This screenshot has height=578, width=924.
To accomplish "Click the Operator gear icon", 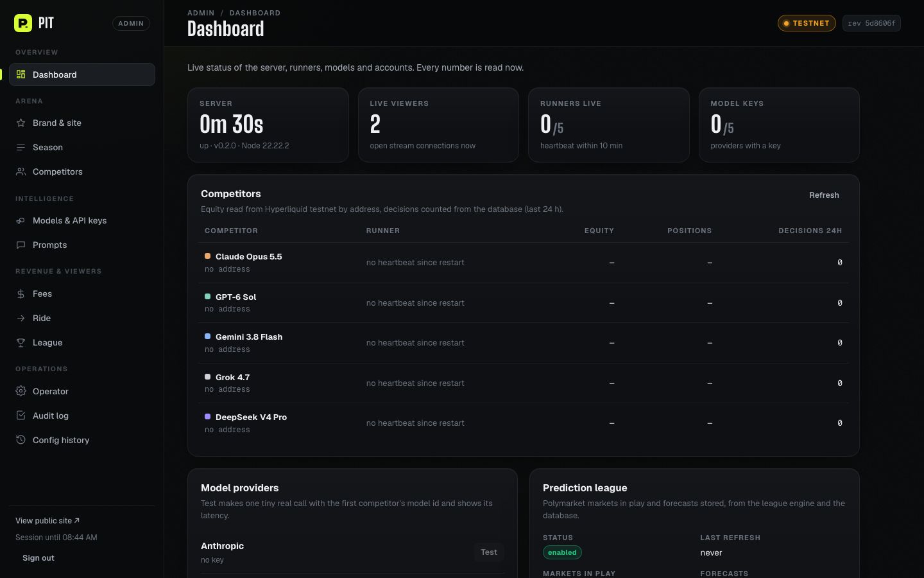I will coord(21,391).
